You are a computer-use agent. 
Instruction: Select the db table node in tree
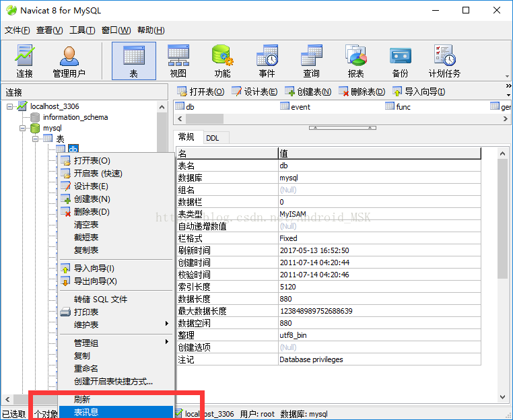pyautogui.click(x=73, y=149)
